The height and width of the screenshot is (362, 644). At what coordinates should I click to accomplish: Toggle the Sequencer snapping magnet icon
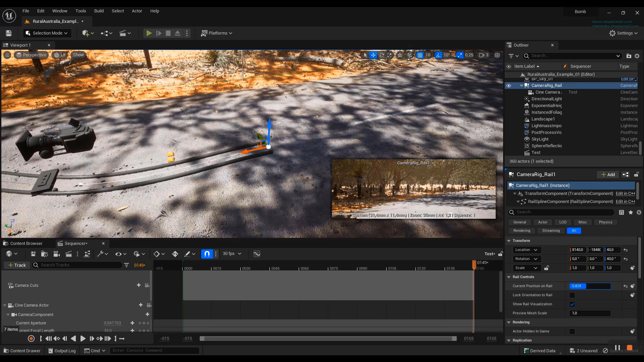[207, 254]
